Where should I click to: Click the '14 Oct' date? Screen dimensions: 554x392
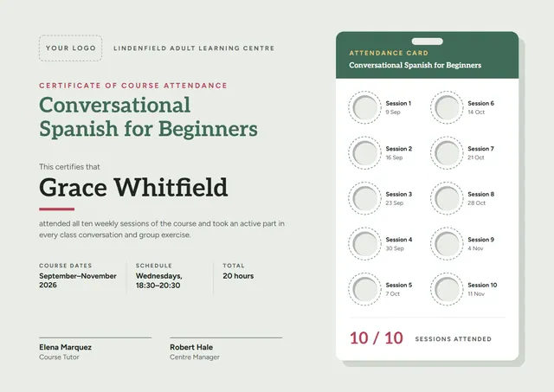pos(476,112)
